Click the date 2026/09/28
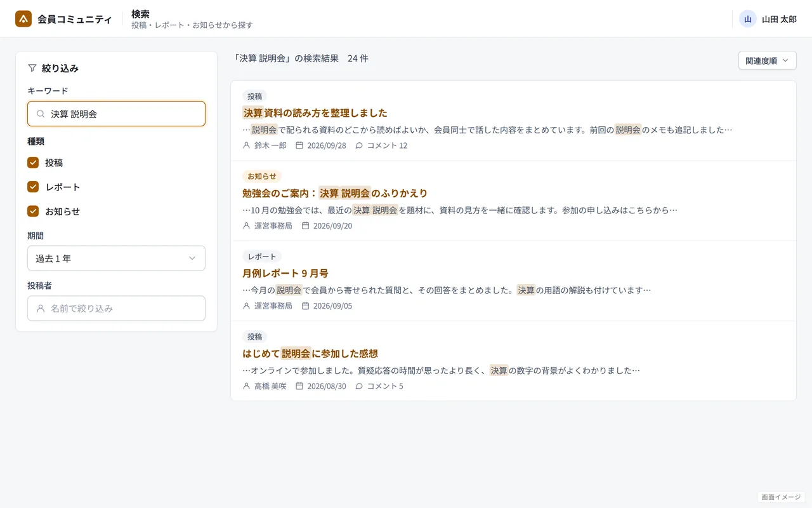The height and width of the screenshot is (508, 812). click(327, 145)
